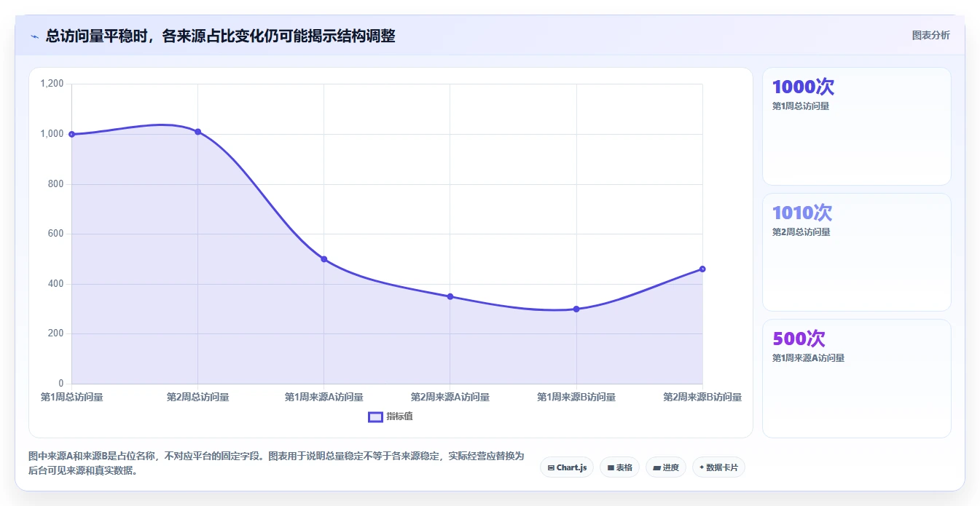980x506 pixels.
Task: Click the 指标值 legend color box
Action: point(375,416)
